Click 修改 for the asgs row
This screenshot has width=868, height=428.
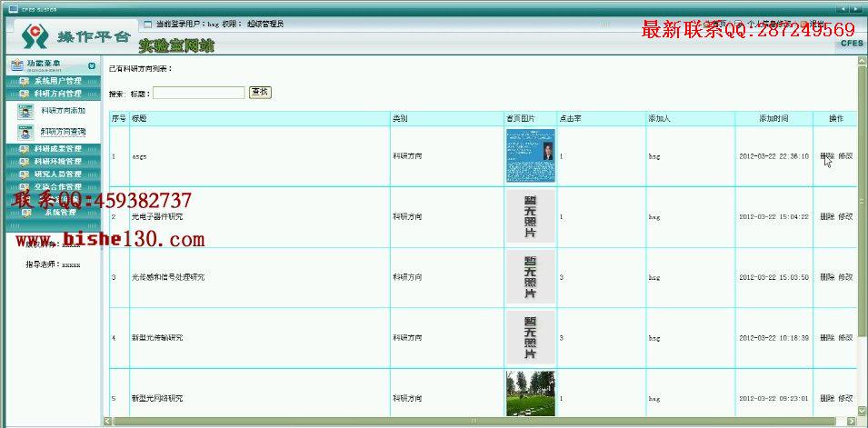(x=845, y=156)
